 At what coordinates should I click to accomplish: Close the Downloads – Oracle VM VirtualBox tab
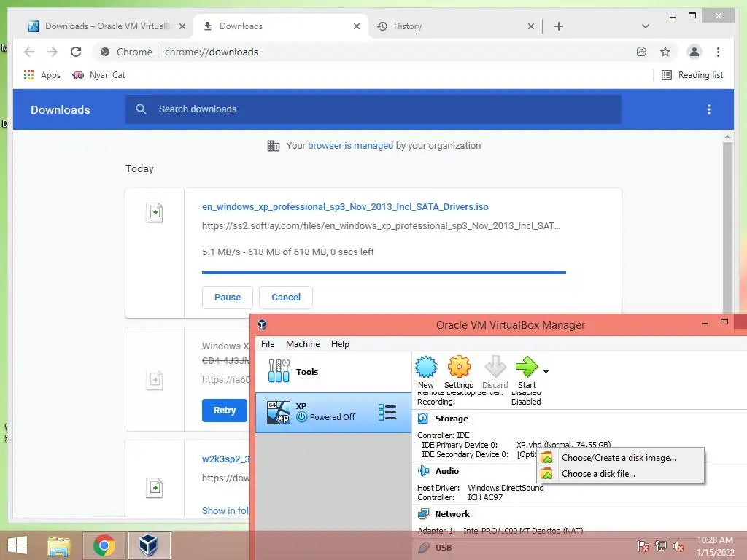click(182, 26)
